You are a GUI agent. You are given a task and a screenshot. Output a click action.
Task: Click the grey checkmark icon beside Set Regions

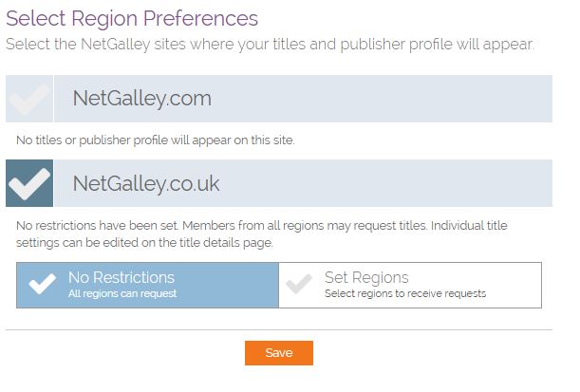tap(300, 285)
